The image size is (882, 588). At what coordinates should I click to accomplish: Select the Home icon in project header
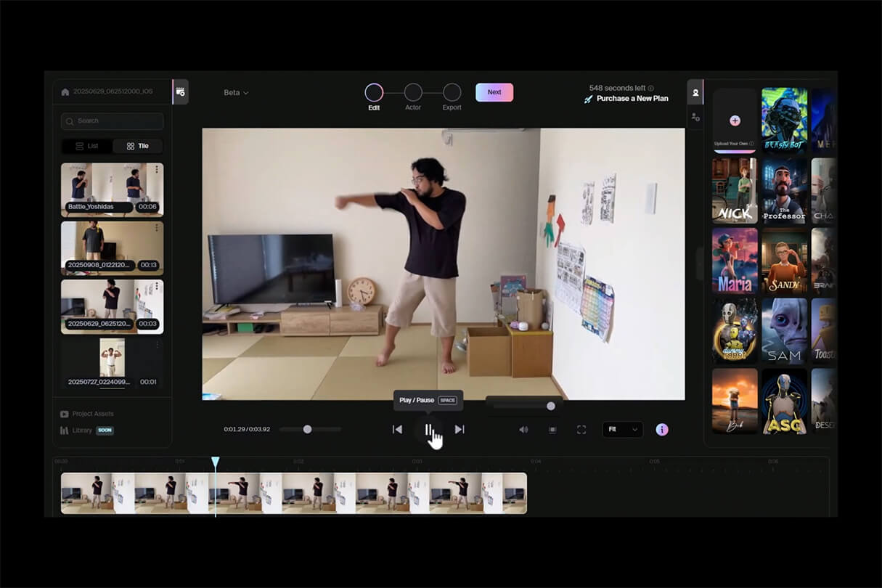coord(65,91)
